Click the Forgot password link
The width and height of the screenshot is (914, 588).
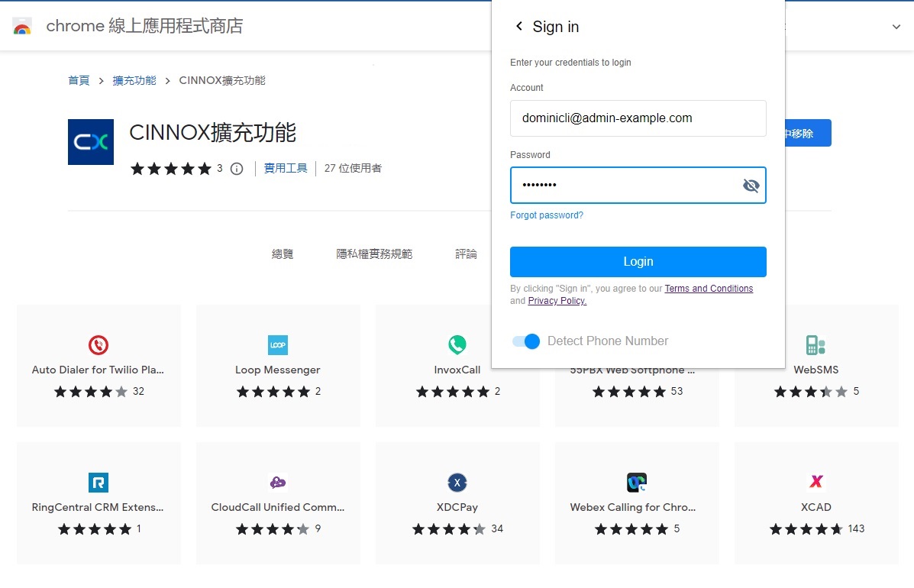pos(546,215)
